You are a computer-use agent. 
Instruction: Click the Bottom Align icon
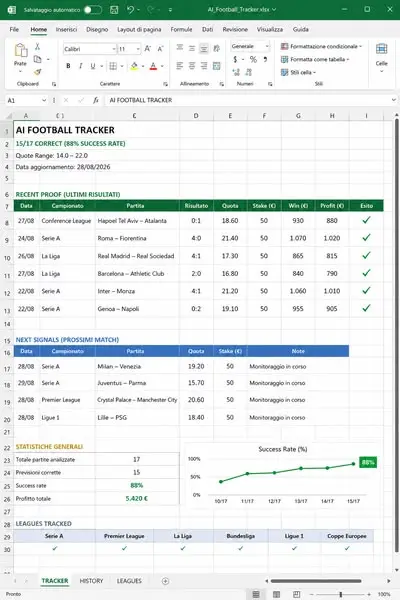(204, 48)
